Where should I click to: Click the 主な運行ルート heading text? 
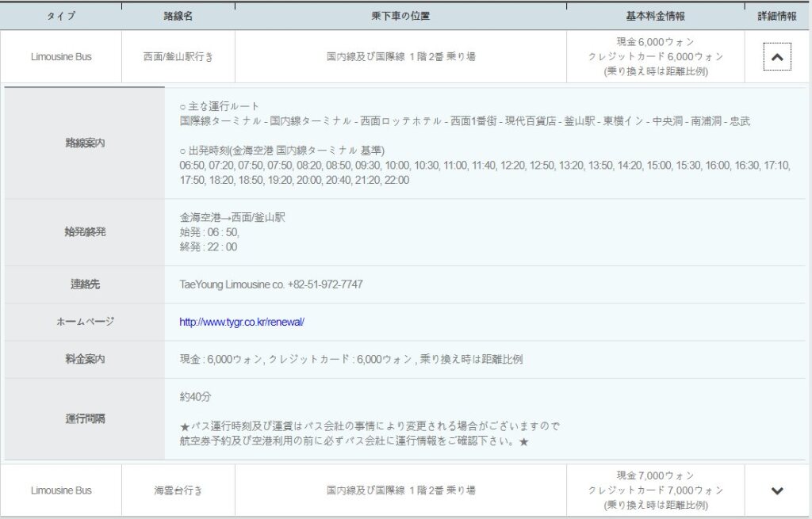point(224,106)
